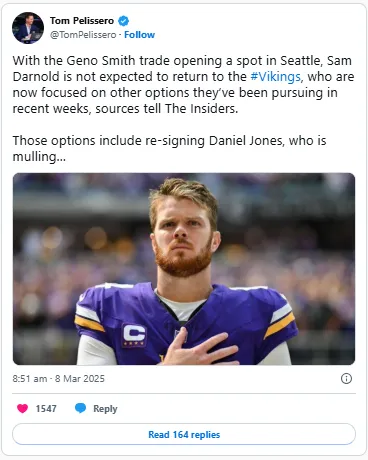368x460 pixels.
Task: Click the captain C patch in the photo
Action: point(134,335)
